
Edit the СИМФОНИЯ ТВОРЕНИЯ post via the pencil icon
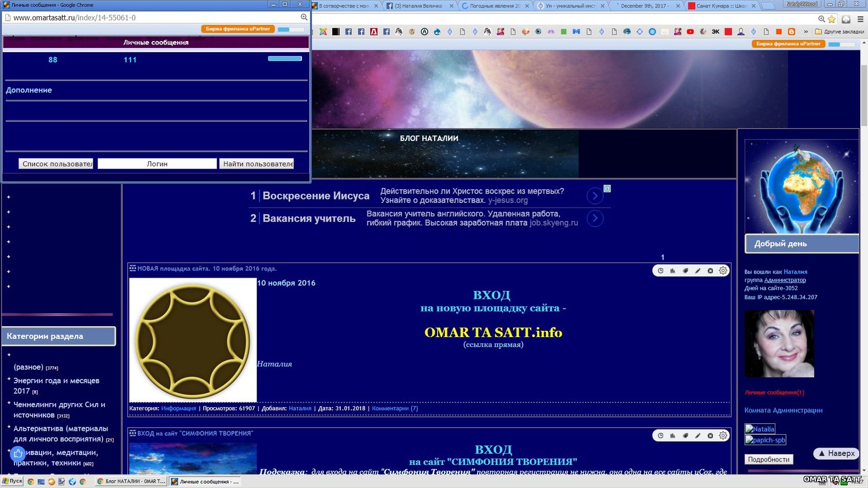pos(698,435)
